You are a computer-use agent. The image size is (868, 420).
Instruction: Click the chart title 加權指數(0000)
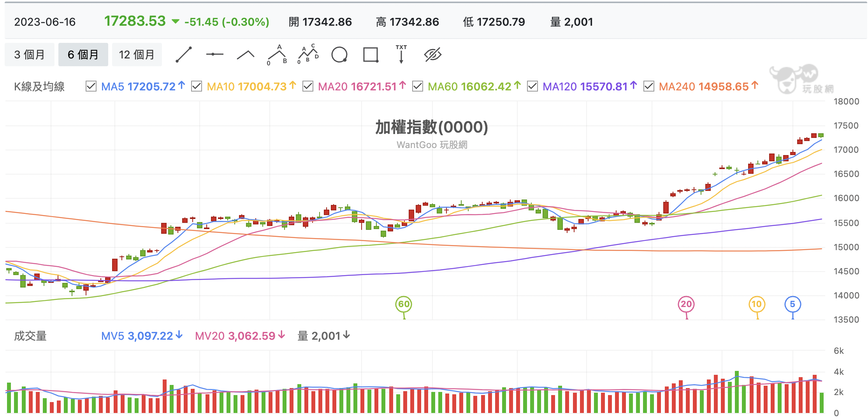(x=432, y=127)
